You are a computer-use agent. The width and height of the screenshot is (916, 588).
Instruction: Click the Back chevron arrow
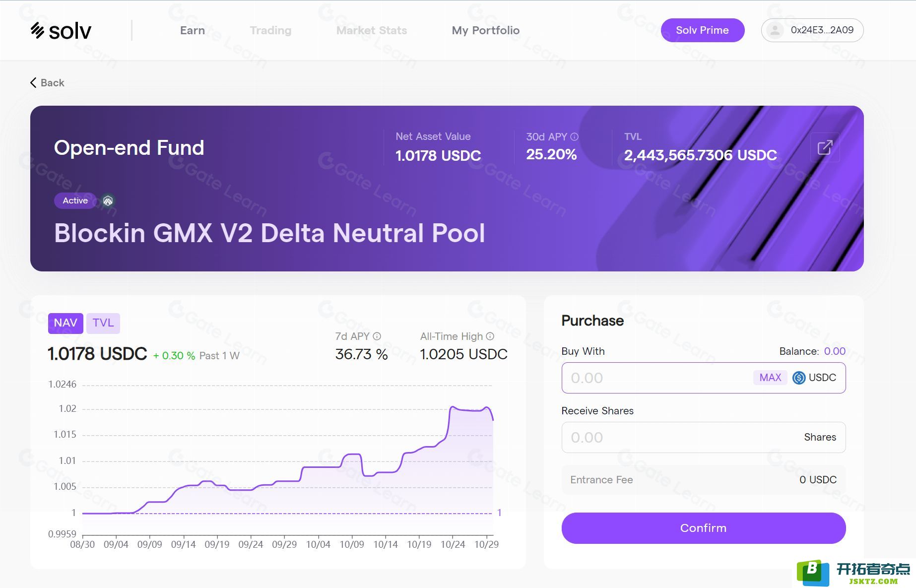tap(33, 83)
